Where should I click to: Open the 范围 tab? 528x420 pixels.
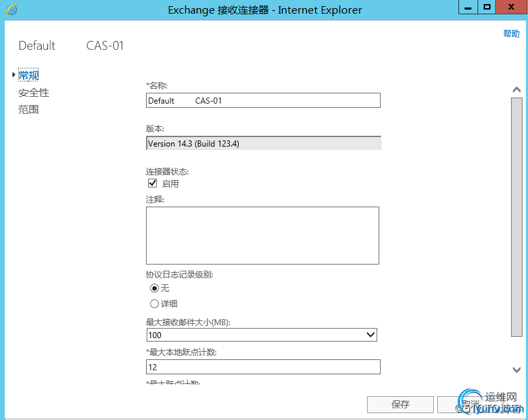pyautogui.click(x=29, y=109)
